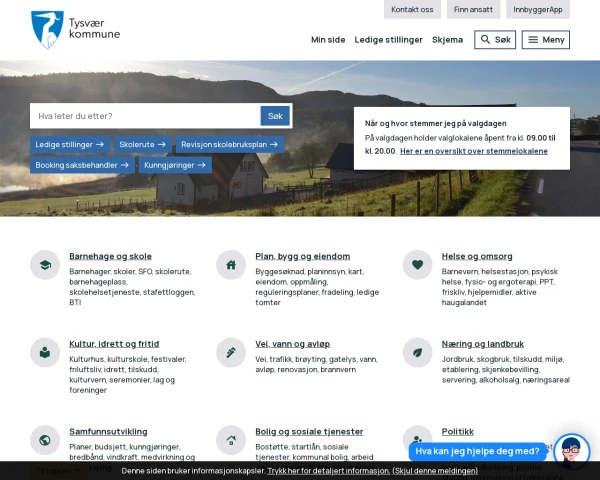Open Ledige stillinger in top navigation
Screen dimensions: 600x480
[388, 40]
